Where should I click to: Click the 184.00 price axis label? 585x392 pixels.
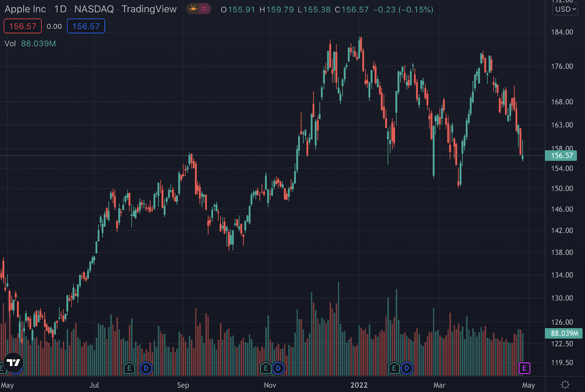click(562, 32)
